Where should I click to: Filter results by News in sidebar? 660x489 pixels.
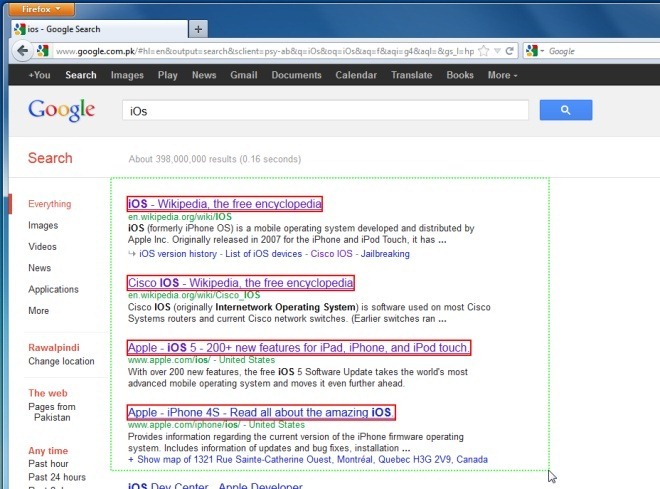click(40, 268)
